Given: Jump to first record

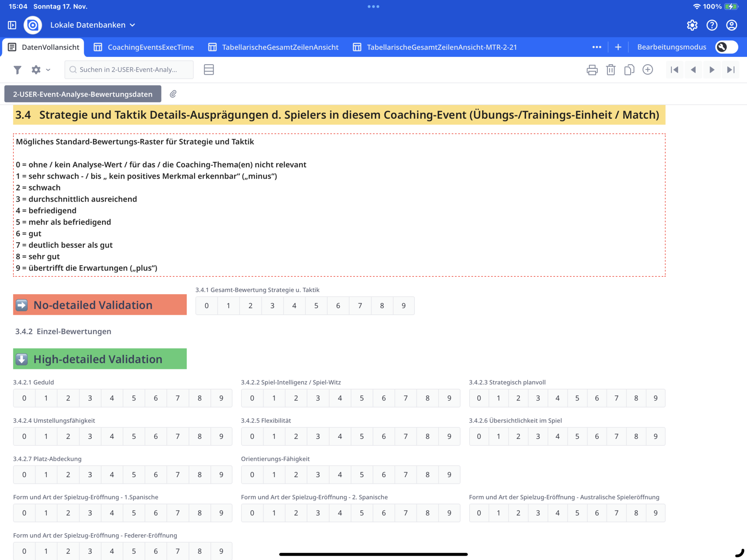Looking at the screenshot, I should click(675, 70).
